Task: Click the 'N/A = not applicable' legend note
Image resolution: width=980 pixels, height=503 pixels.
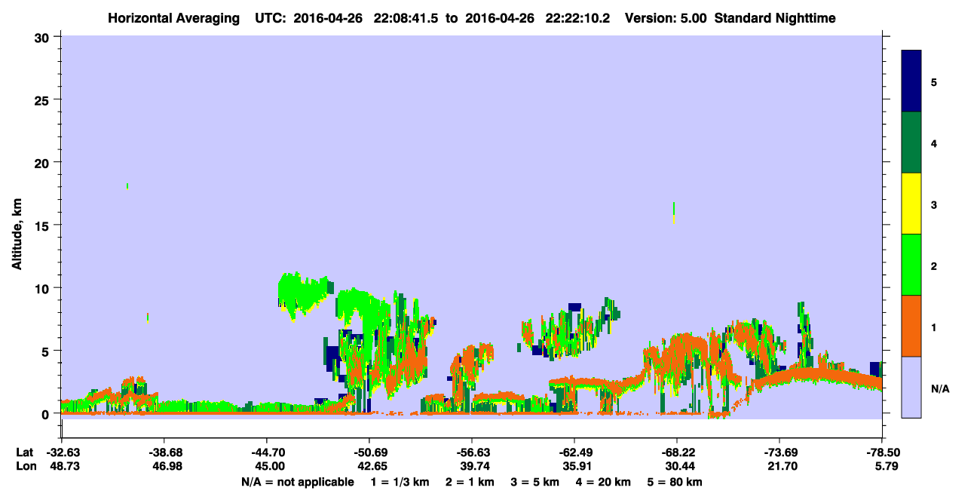Action: (297, 482)
